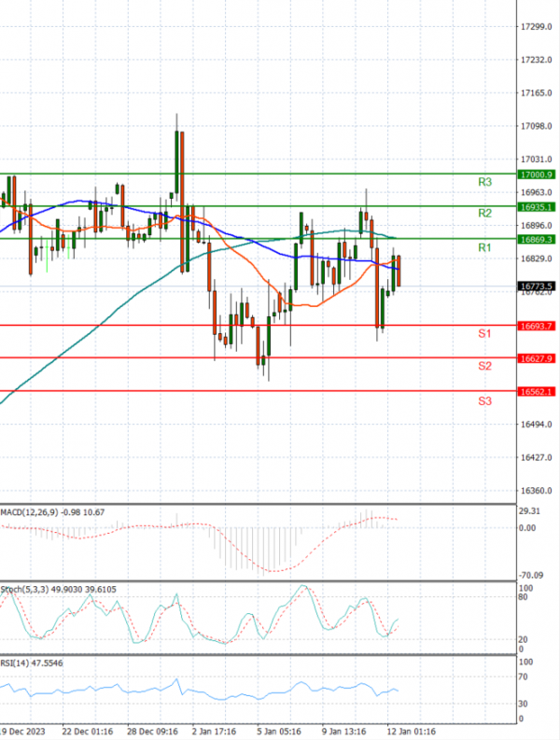Click the 12 Jan 01:16 date label
The width and height of the screenshot is (560, 740).
(x=412, y=732)
